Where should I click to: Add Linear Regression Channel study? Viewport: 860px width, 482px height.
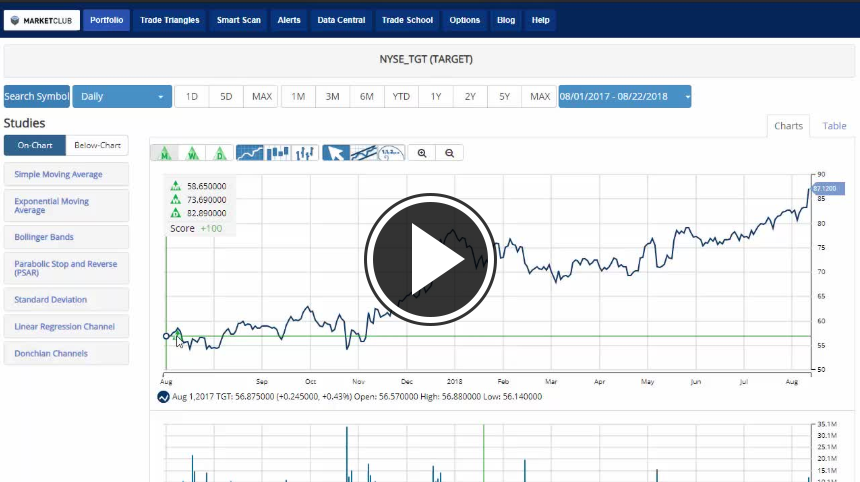[66, 326]
